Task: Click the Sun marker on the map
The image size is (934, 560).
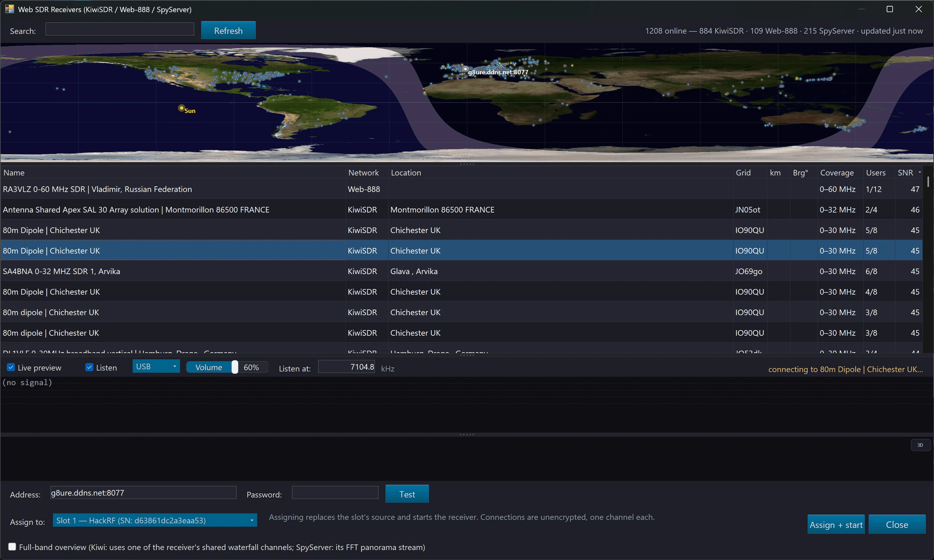Action: 182,108
